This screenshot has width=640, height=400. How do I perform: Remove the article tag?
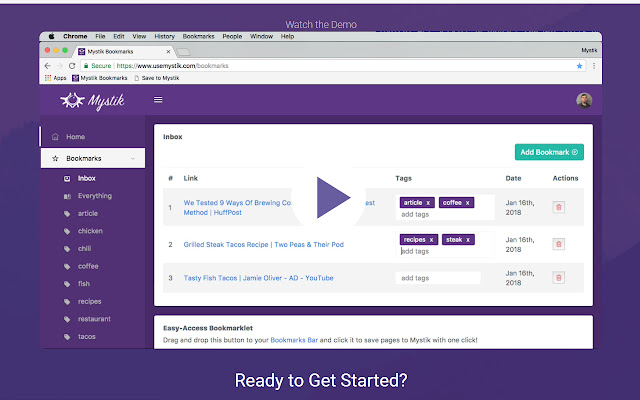pyautogui.click(x=428, y=203)
